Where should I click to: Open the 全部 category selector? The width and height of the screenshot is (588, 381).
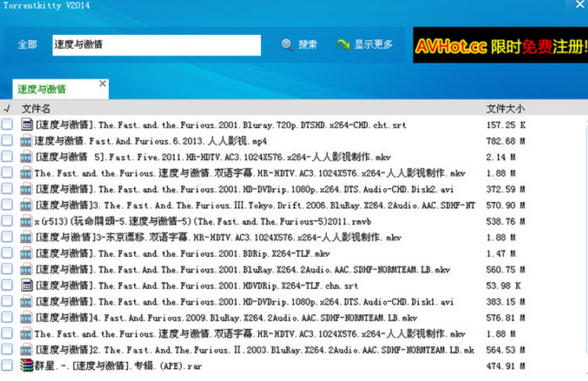[x=27, y=45]
